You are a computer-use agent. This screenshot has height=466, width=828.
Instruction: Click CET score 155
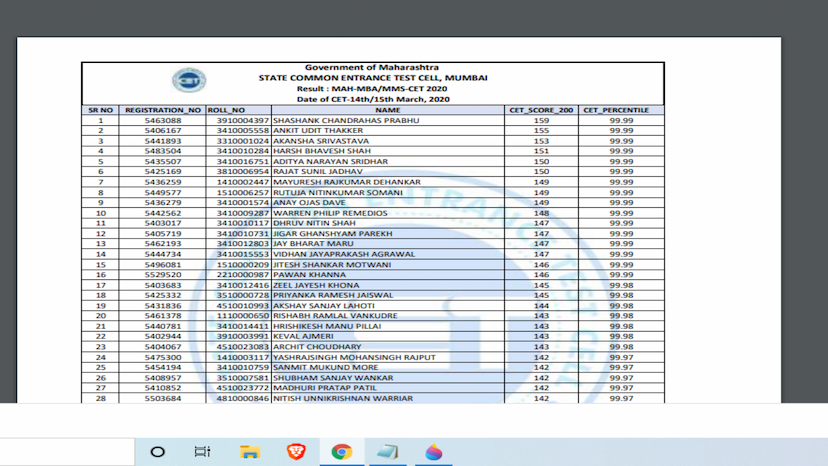tap(541, 131)
